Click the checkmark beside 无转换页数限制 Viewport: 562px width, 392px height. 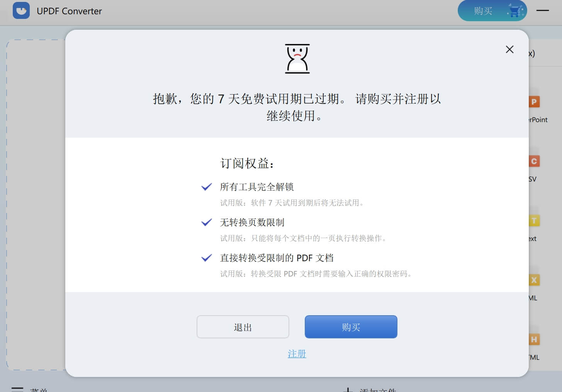[x=207, y=223]
